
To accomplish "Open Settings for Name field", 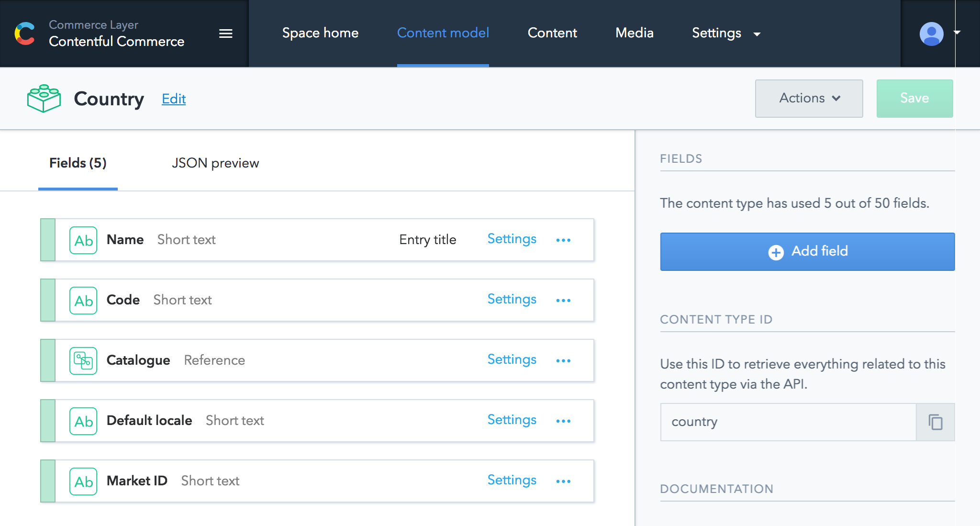I will click(512, 239).
